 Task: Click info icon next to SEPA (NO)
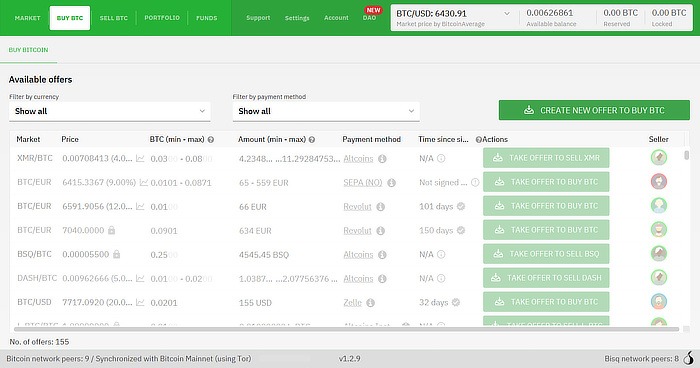pyautogui.click(x=392, y=183)
